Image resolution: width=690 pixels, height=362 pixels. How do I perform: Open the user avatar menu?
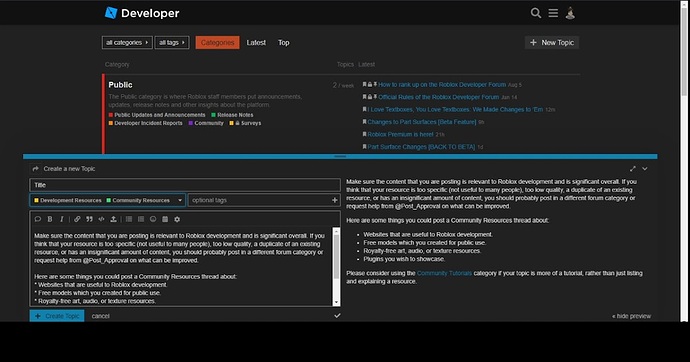[x=570, y=13]
